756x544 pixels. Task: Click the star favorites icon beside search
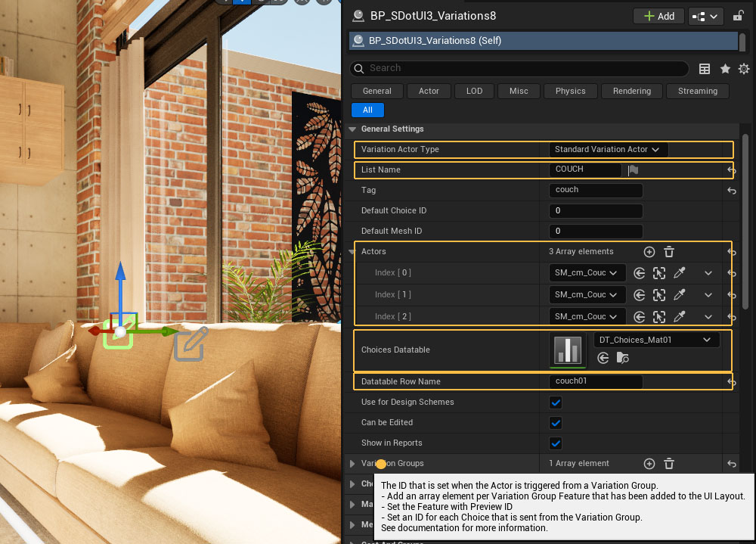[725, 69]
